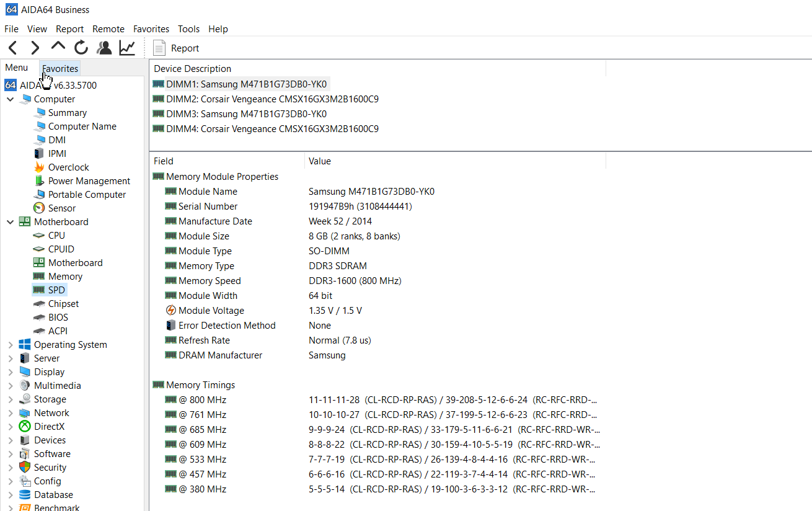Open the CPUID tree item
This screenshot has height=511, width=812.
(x=61, y=249)
